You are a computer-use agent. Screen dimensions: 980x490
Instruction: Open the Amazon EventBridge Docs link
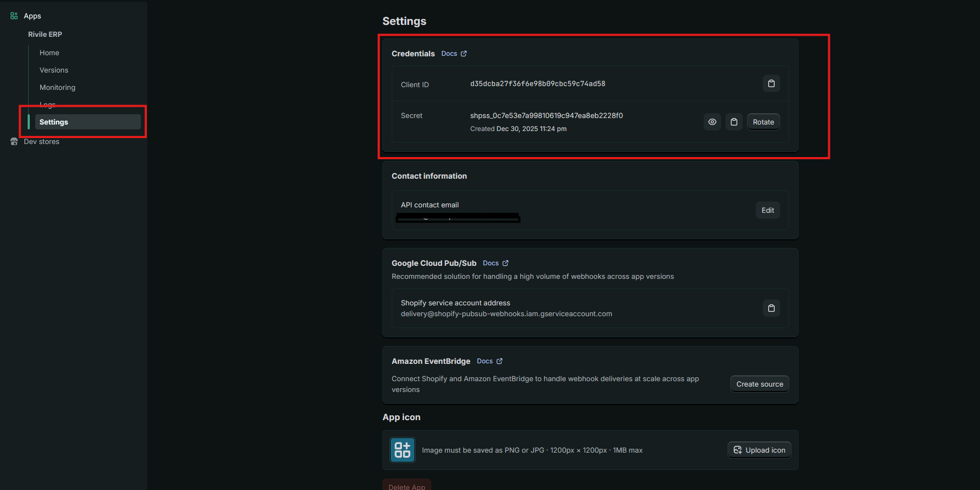[490, 361]
